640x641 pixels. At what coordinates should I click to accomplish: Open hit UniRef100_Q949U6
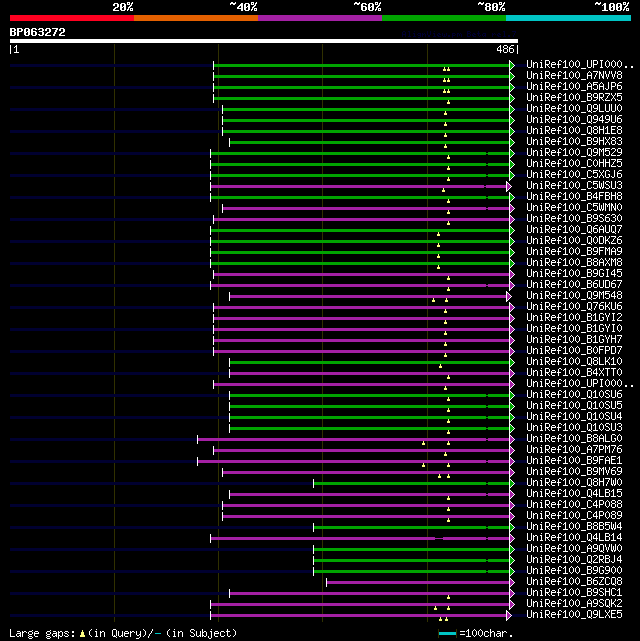pos(574,120)
